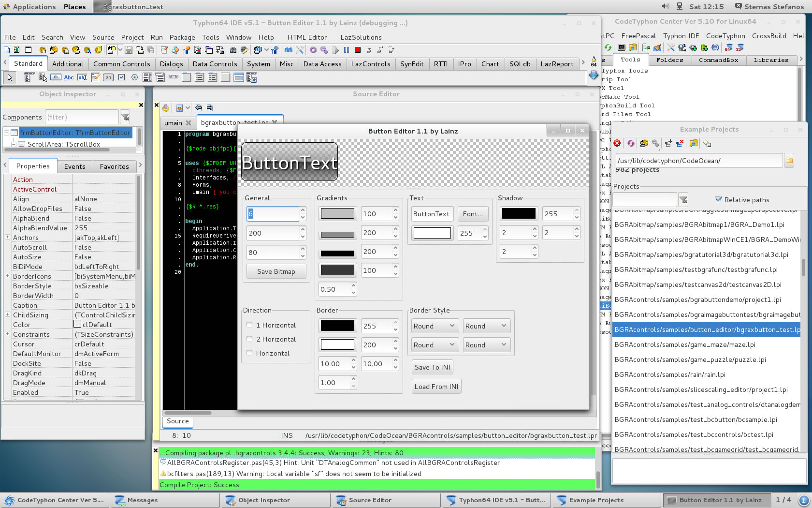Expand the Constraints property row
The height and width of the screenshot is (508, 812).
coord(7,334)
